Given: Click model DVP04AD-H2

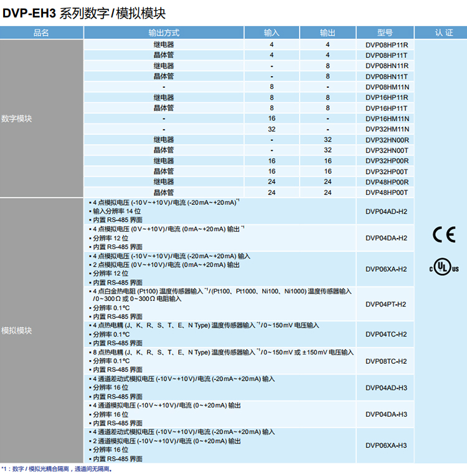Looking at the screenshot, I should (386, 212).
